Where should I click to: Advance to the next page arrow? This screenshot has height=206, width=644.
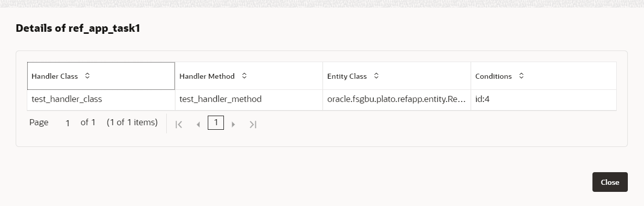click(233, 124)
